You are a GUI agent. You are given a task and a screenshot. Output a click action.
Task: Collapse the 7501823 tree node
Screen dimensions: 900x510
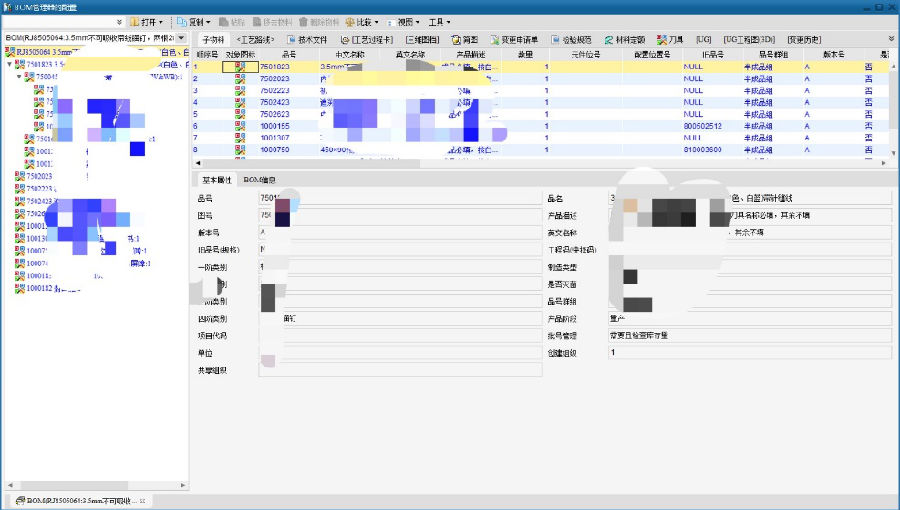9,64
